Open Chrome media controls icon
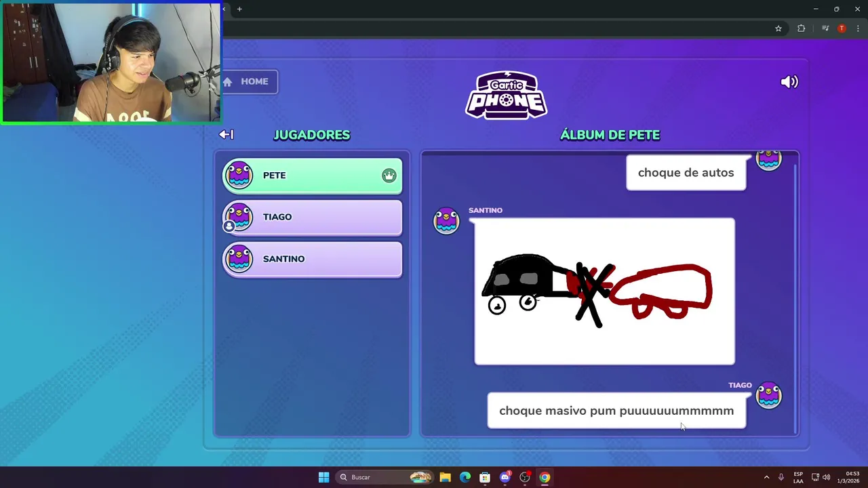The image size is (868, 488). pyautogui.click(x=825, y=28)
